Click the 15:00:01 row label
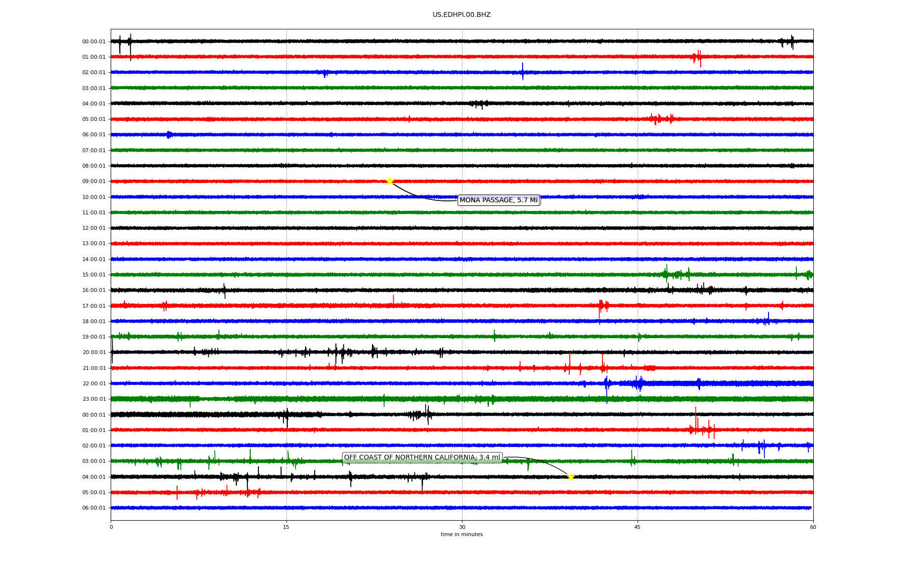 (94, 275)
